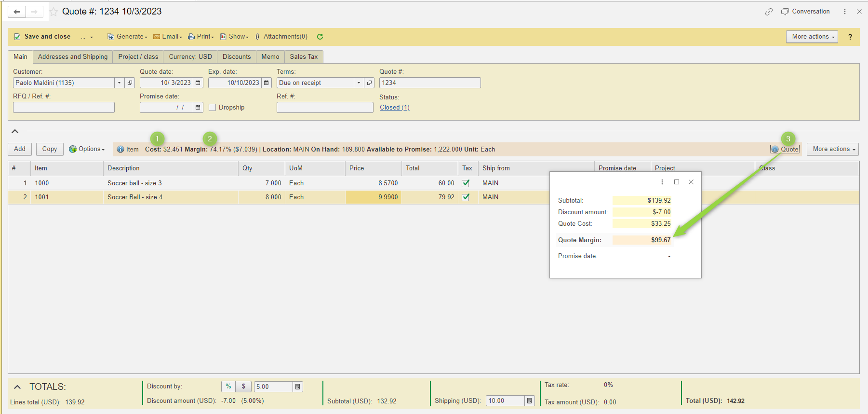Open the Exp. date calendar picker
Viewport: 868px width, 414px height.
(x=267, y=83)
